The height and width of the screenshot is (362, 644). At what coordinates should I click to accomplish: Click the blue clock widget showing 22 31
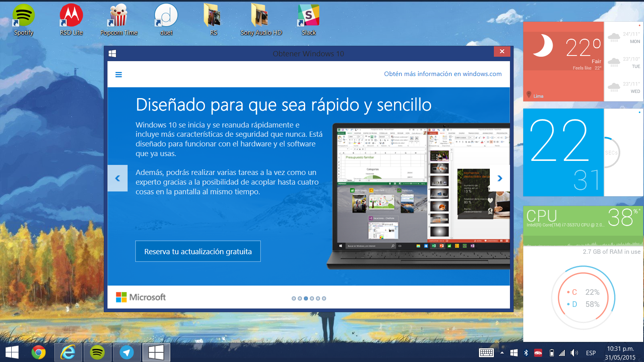563,152
